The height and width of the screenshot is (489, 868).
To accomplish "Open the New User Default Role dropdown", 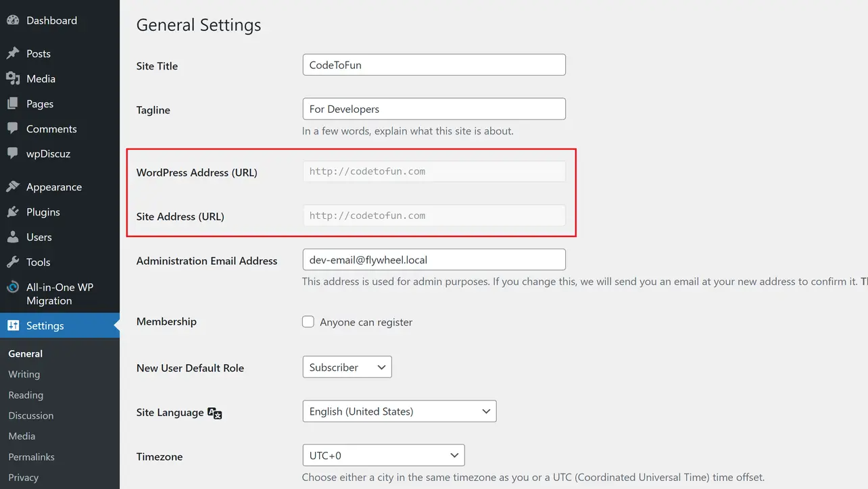I will 347,367.
